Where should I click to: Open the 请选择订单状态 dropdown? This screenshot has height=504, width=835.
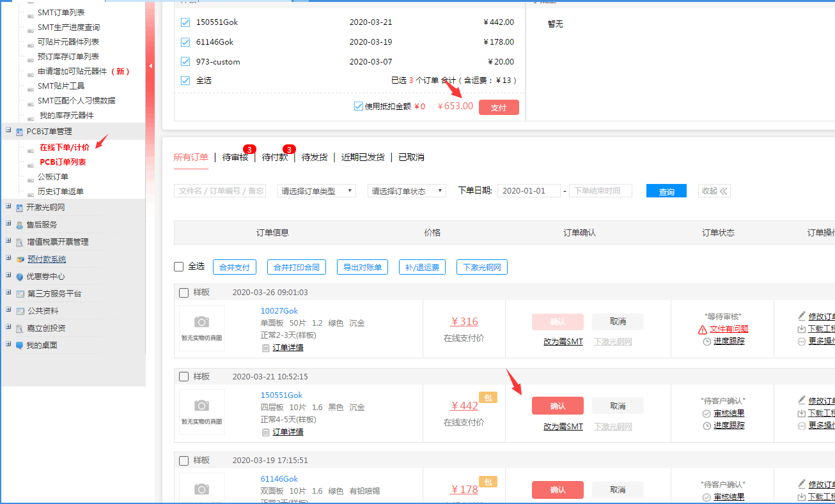pos(407,191)
